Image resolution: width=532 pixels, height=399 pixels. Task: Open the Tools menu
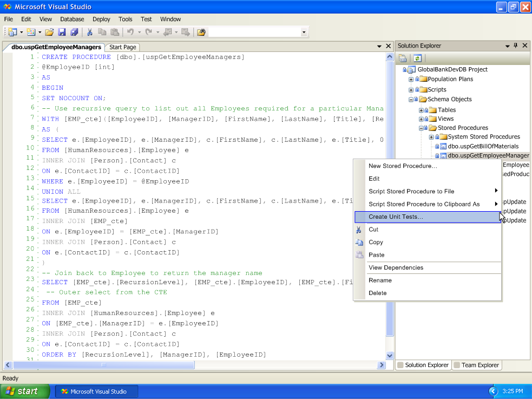point(125,19)
